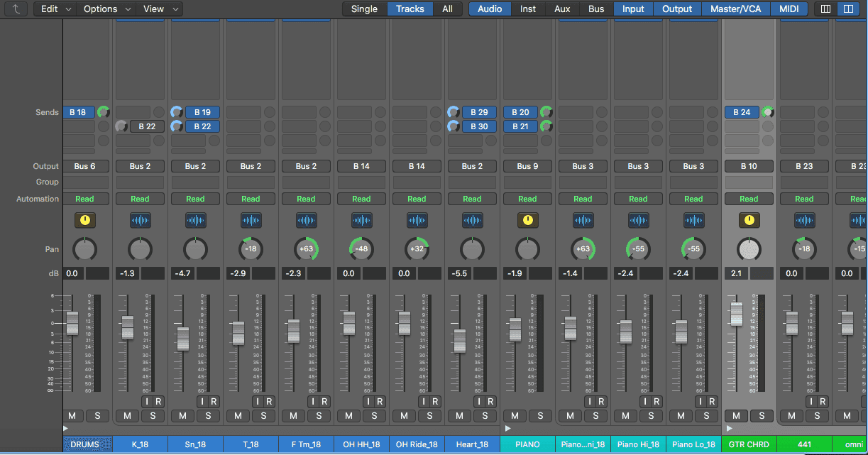Toggle the Aux channel filter

coord(562,9)
